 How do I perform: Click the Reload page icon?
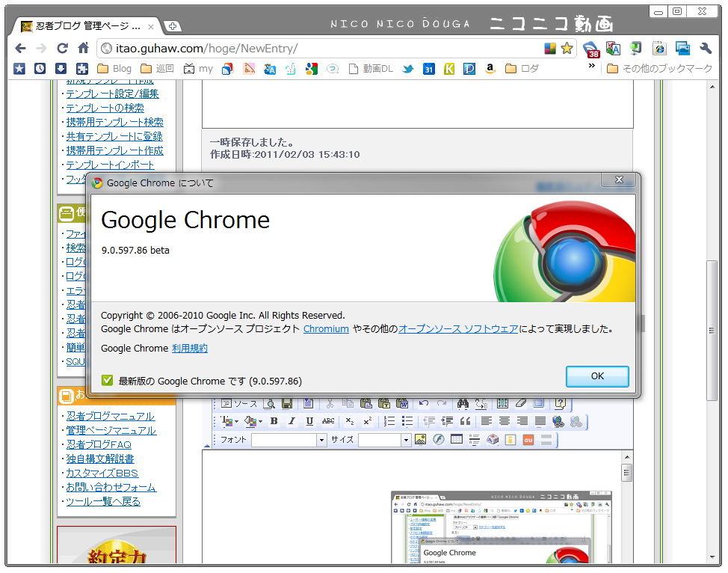tap(62, 48)
